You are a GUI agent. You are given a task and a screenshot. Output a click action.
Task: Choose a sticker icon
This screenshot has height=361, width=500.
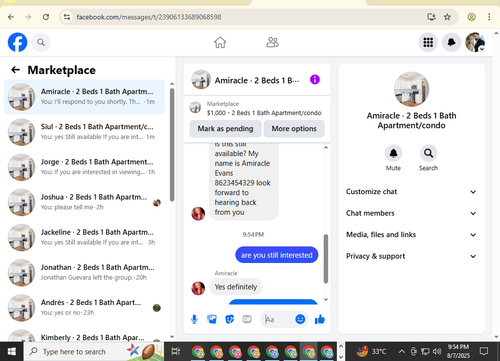click(230, 319)
